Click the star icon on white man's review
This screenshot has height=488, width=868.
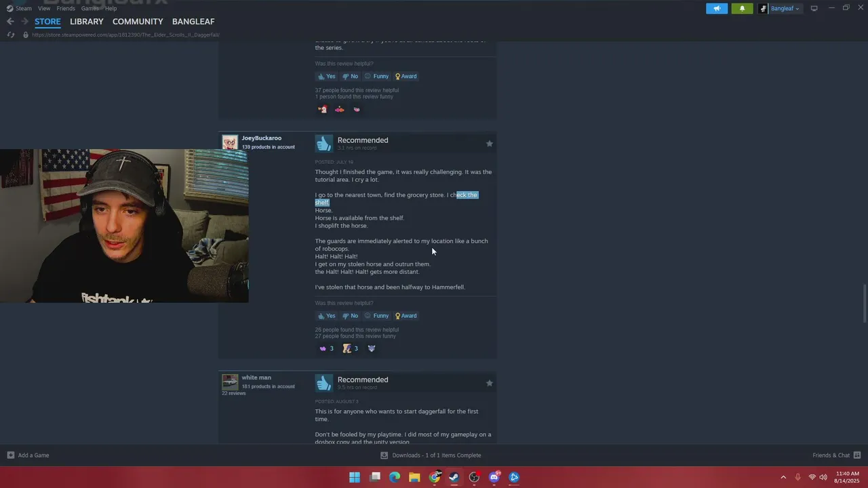(x=489, y=383)
